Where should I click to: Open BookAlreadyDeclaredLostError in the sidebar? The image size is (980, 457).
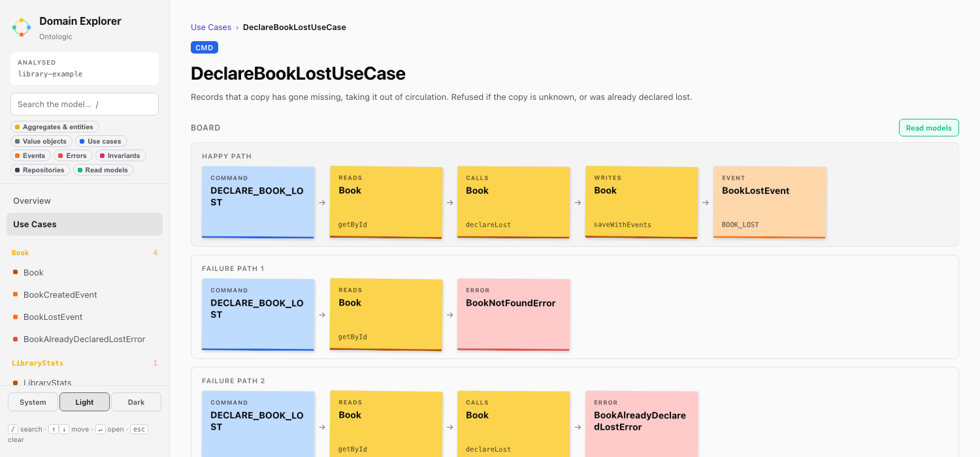(x=84, y=339)
